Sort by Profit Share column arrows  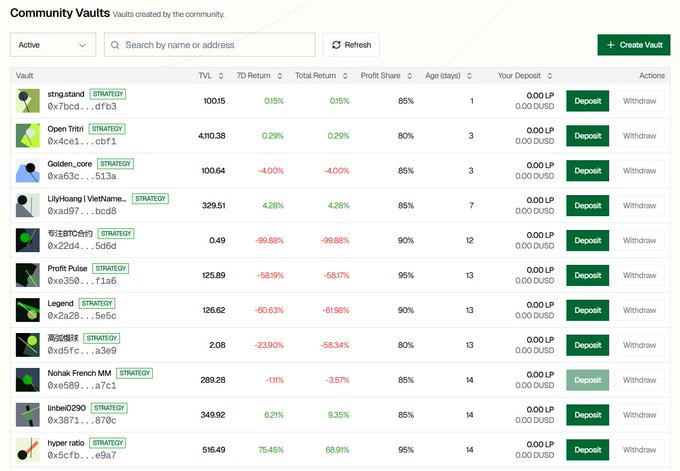pyautogui.click(x=409, y=76)
